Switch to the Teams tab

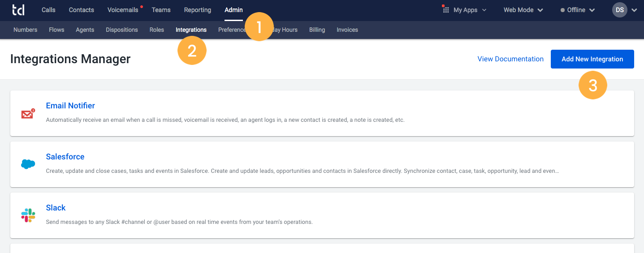coord(160,10)
